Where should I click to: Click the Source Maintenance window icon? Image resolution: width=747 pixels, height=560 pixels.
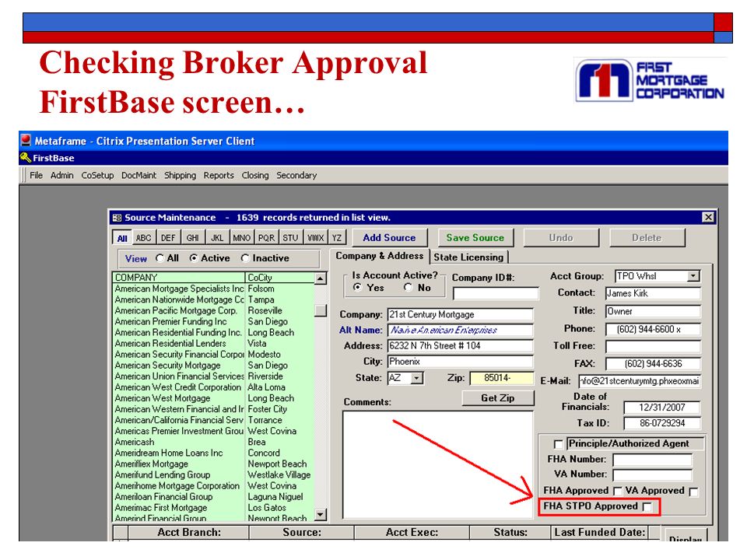click(x=117, y=218)
